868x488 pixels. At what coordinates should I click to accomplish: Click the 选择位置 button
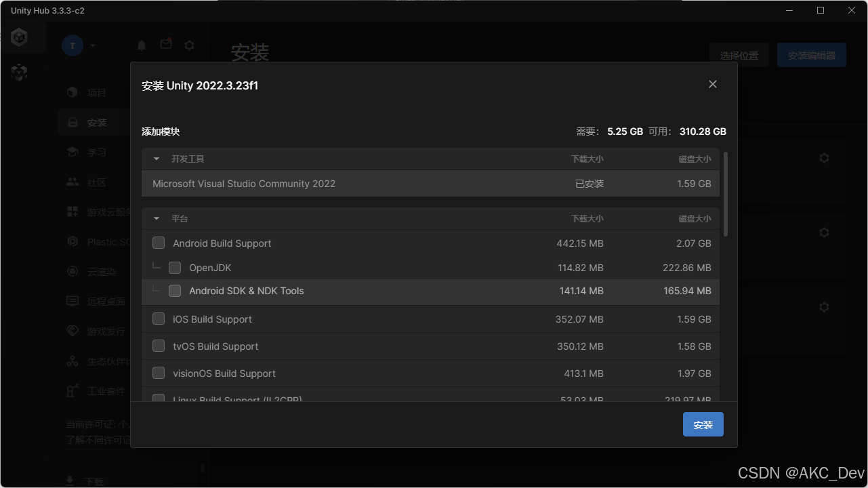coord(739,55)
